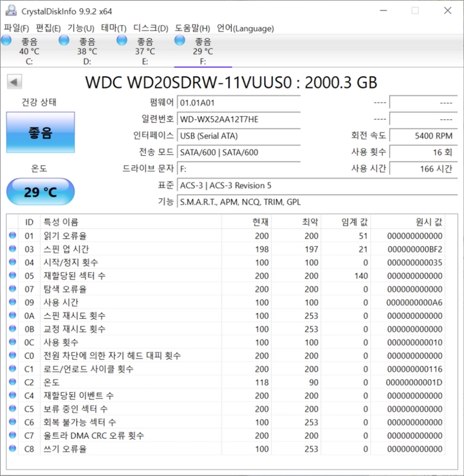Image resolution: width=464 pixels, height=476 pixels.
Task: Click the serial number field WD-WX52AA12T7HE
Action: point(239,119)
